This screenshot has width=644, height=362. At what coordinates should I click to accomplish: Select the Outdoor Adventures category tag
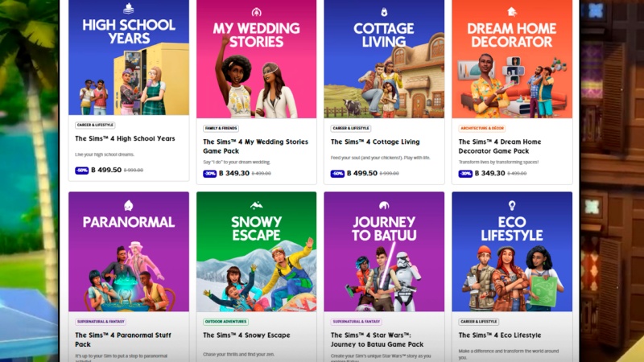click(x=225, y=322)
